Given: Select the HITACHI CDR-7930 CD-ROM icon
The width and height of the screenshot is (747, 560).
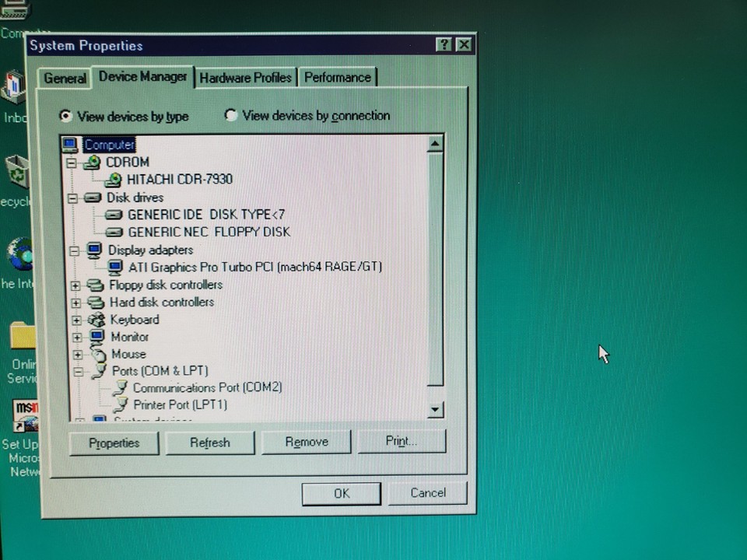Looking at the screenshot, I should point(113,179).
